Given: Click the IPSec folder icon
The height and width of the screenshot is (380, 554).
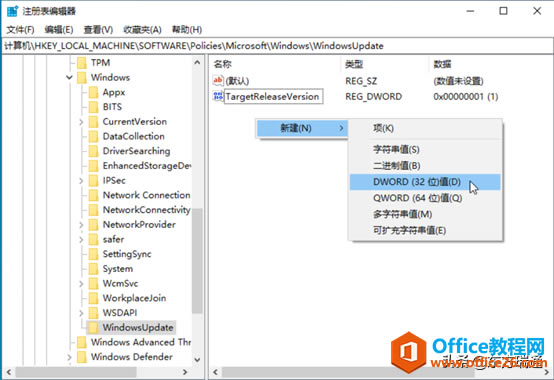Looking at the screenshot, I should (x=93, y=181).
